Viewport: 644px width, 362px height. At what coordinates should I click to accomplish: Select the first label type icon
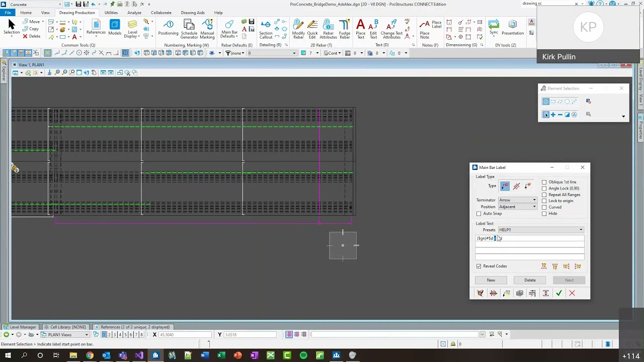pyautogui.click(x=505, y=186)
